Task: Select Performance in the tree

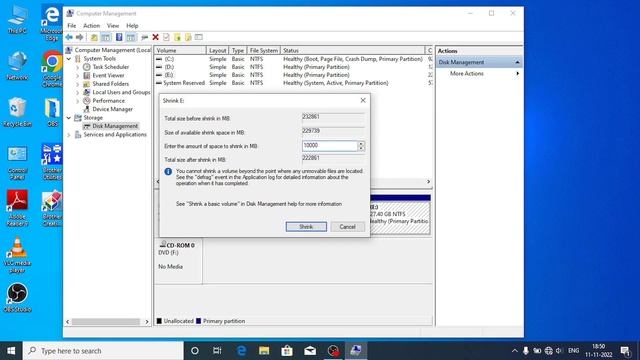Action: click(109, 101)
